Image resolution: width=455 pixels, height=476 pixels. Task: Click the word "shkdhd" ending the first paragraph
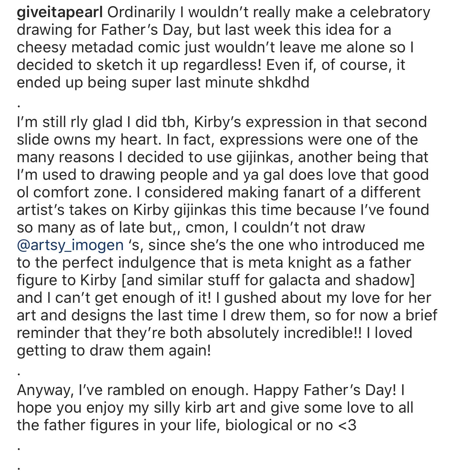(283, 82)
